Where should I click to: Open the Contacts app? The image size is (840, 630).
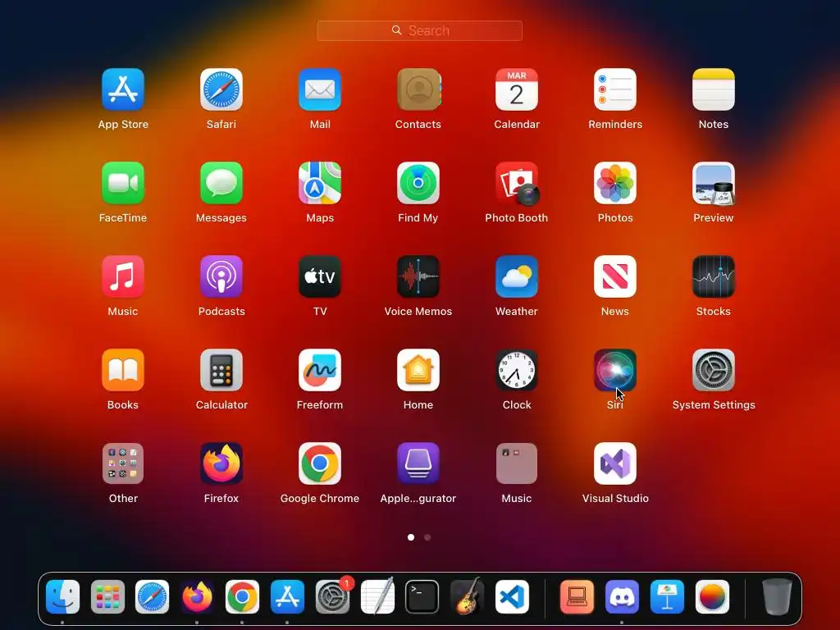coord(418,89)
